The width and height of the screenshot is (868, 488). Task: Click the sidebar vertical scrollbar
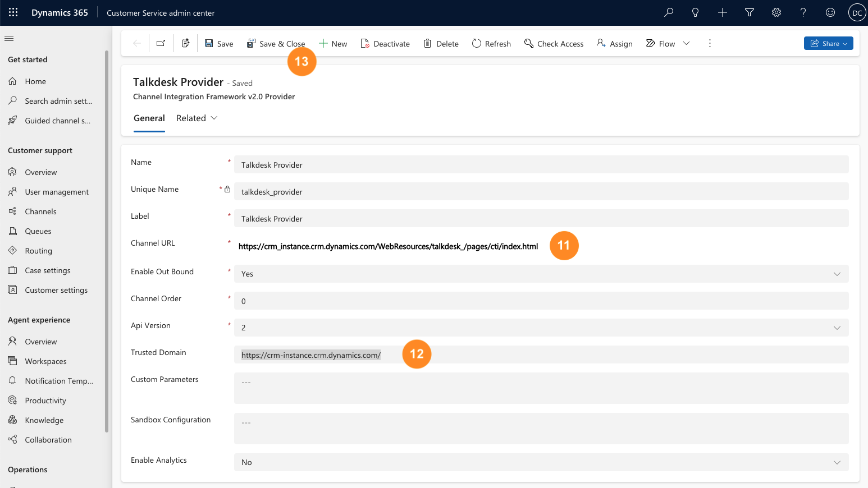tap(107, 241)
